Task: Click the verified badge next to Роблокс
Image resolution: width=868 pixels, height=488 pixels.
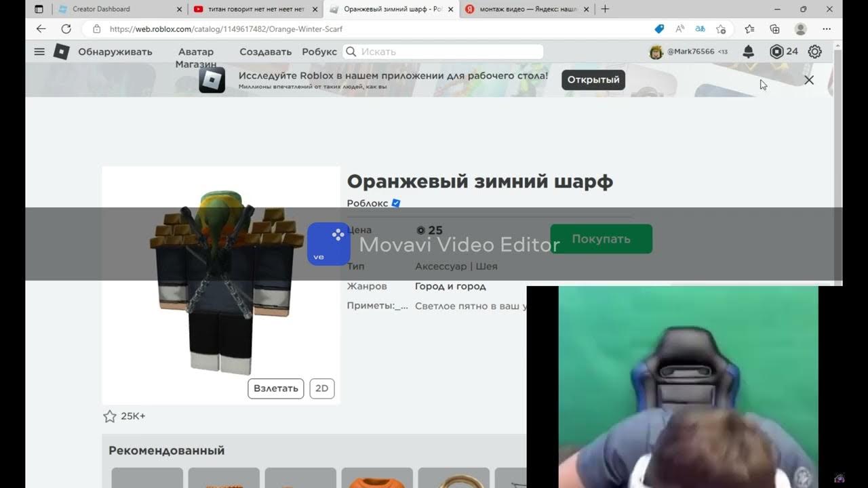Action: [396, 203]
